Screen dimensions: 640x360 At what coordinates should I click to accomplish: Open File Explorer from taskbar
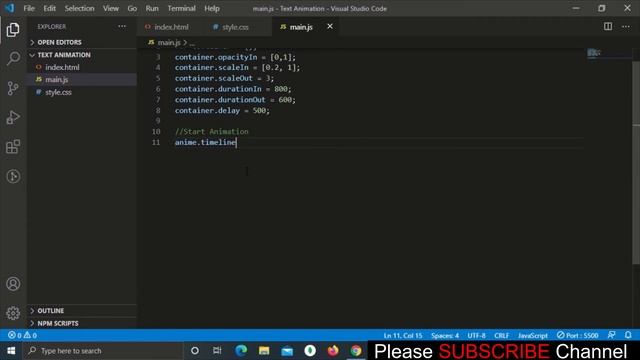(x=264, y=351)
